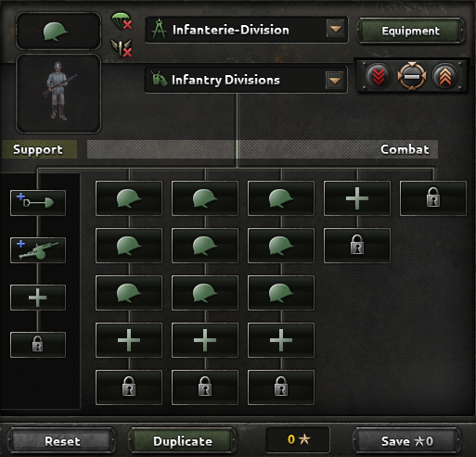Set reinforcement priority to default middle button
The height and width of the screenshot is (457, 476).
412,76
